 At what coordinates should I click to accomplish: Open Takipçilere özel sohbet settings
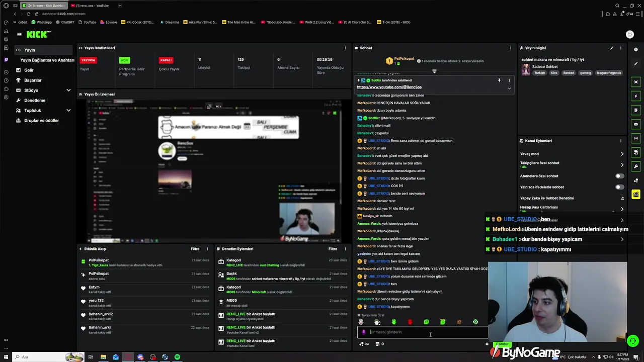click(x=572, y=164)
